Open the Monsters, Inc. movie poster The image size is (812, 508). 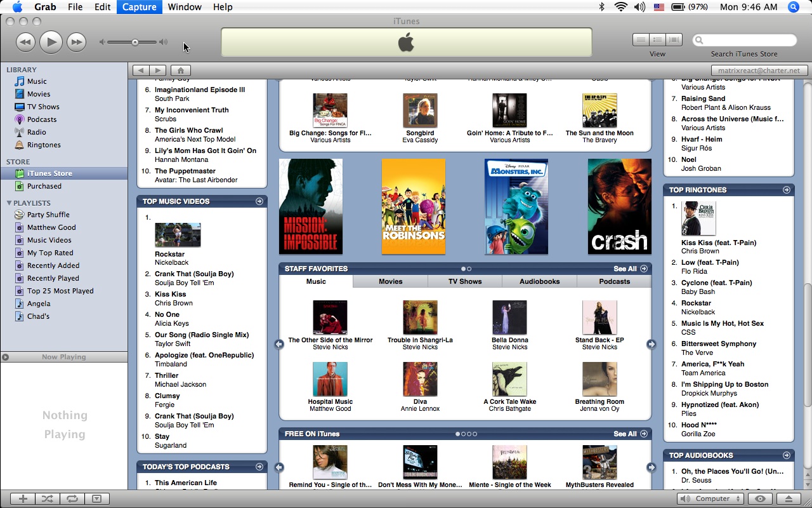pyautogui.click(x=516, y=206)
